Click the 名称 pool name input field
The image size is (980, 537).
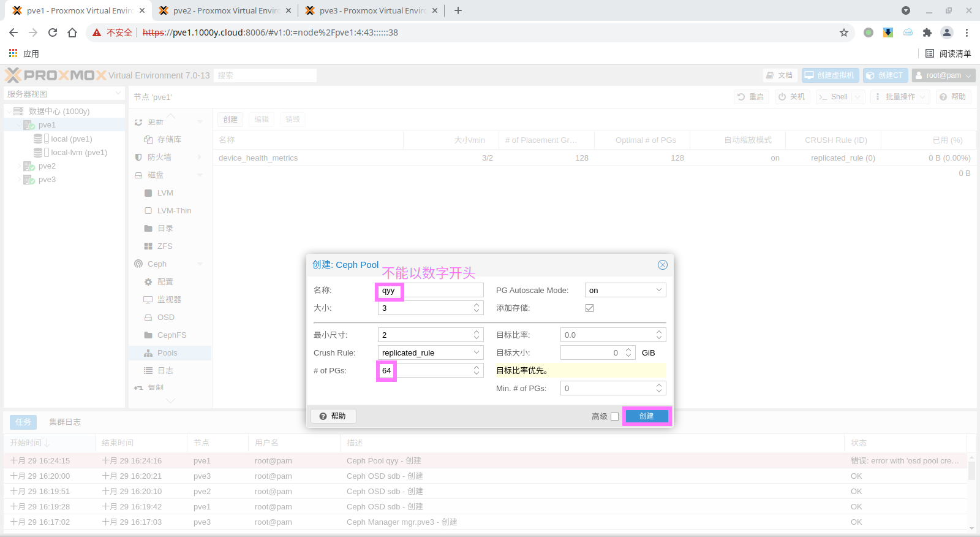pyautogui.click(x=430, y=291)
